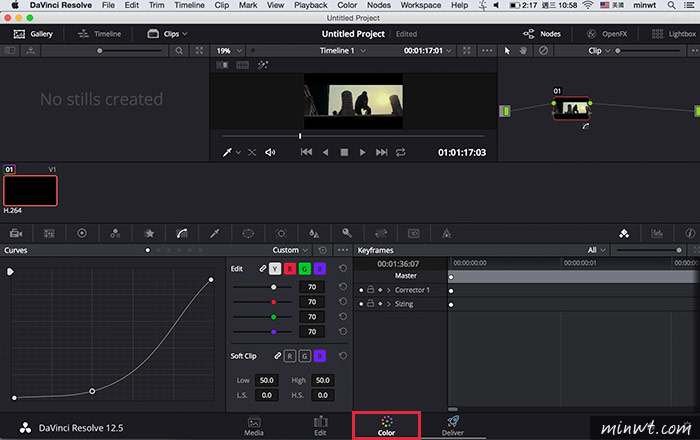The image size is (700, 440).
Task: Toggle Soft Clip red R channel
Action: (x=290, y=356)
